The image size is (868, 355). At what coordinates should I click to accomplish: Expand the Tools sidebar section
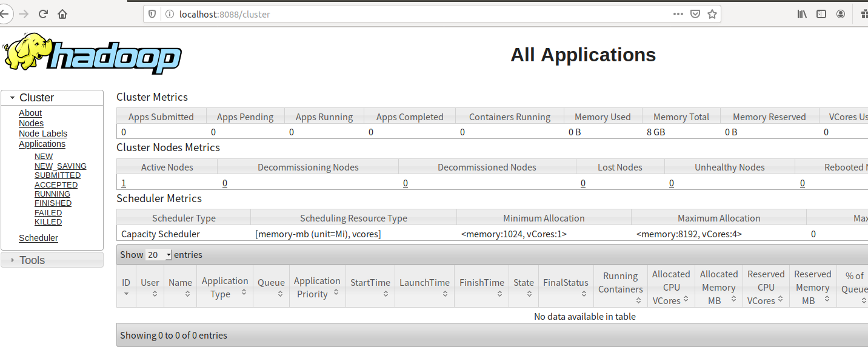click(52, 260)
